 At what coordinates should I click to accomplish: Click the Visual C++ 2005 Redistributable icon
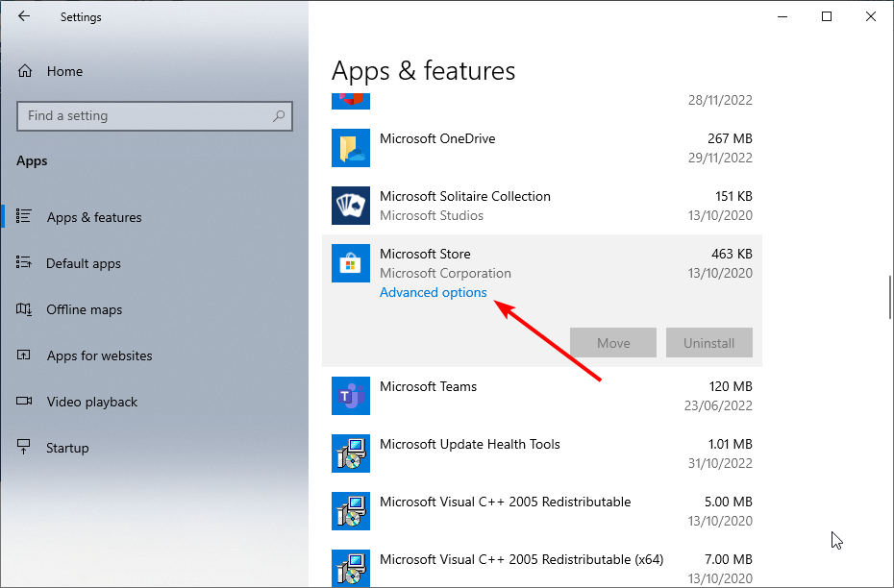point(351,511)
